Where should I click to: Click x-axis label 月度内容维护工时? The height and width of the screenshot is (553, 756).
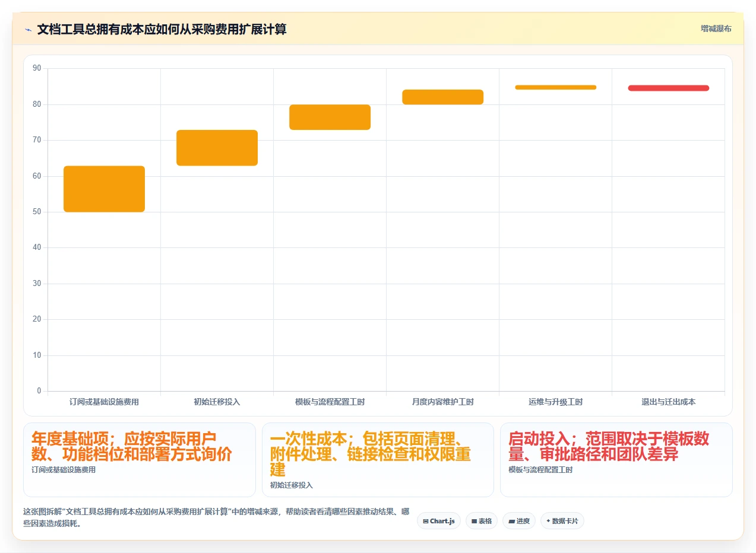[x=442, y=402]
